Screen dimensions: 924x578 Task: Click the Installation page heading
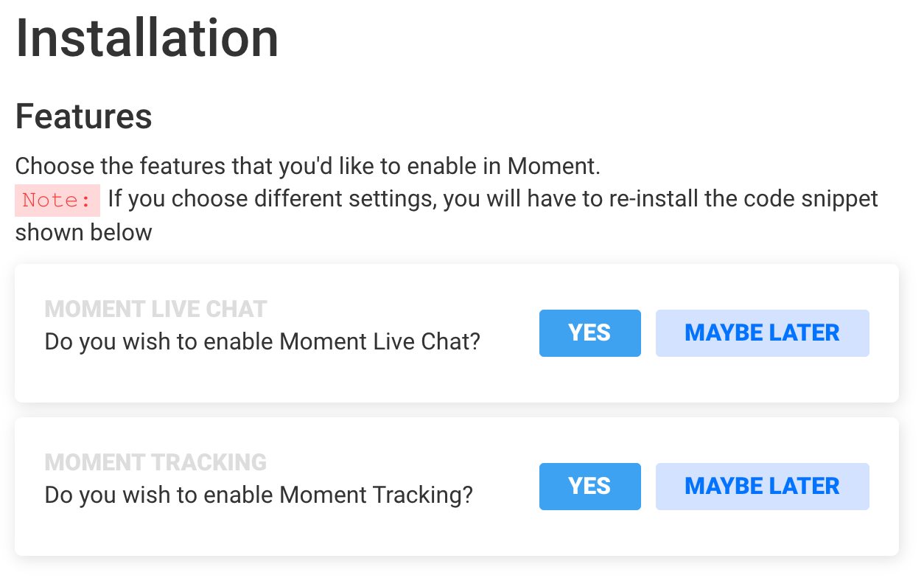click(147, 38)
